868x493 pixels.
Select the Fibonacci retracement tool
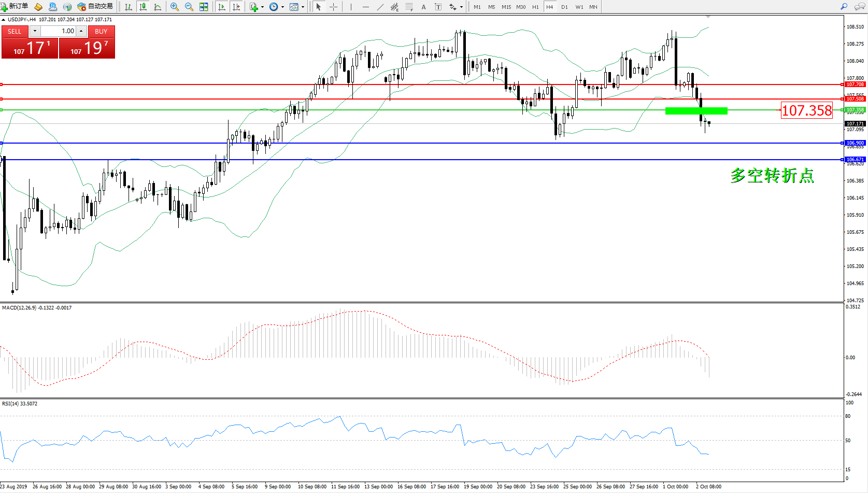409,7
